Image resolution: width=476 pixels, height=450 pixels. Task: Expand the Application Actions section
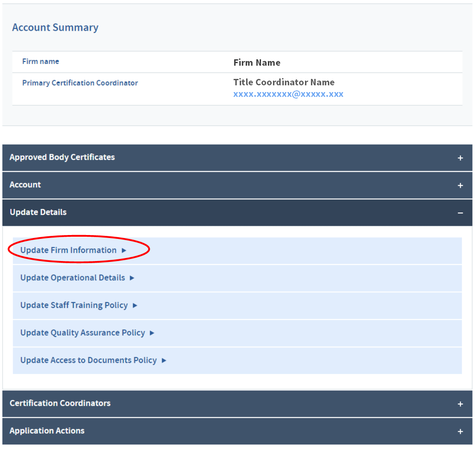pos(238,431)
